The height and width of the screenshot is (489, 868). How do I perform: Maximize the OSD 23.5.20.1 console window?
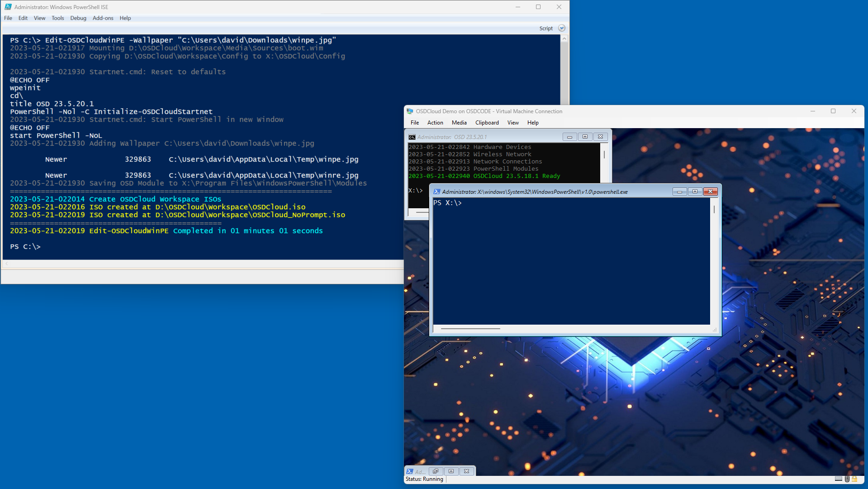[x=585, y=137]
